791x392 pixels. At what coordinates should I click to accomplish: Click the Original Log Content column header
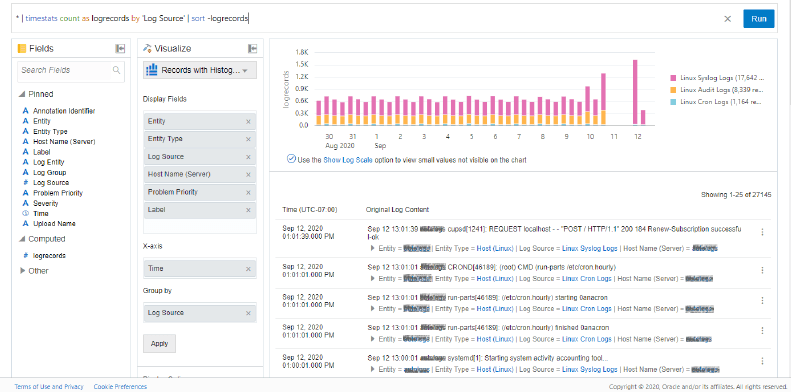(398, 210)
